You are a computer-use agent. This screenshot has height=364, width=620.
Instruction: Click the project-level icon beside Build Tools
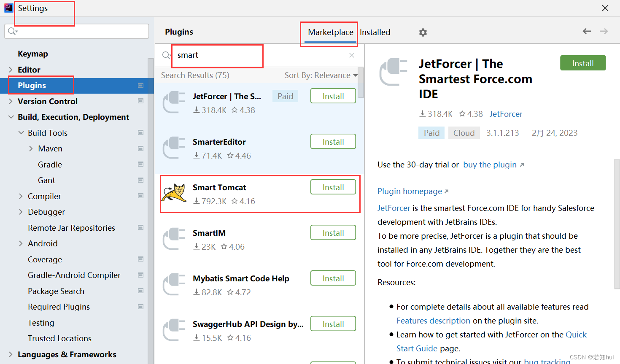coord(141,133)
